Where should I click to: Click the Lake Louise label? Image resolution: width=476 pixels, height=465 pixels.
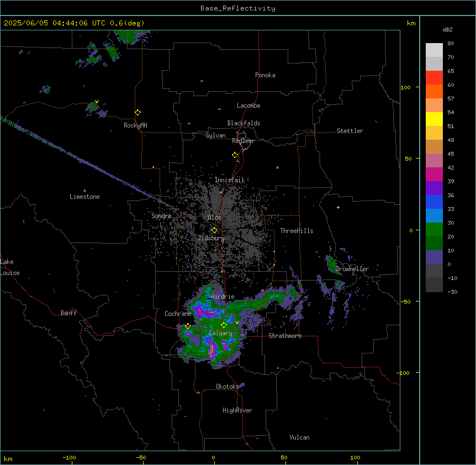[10, 267]
